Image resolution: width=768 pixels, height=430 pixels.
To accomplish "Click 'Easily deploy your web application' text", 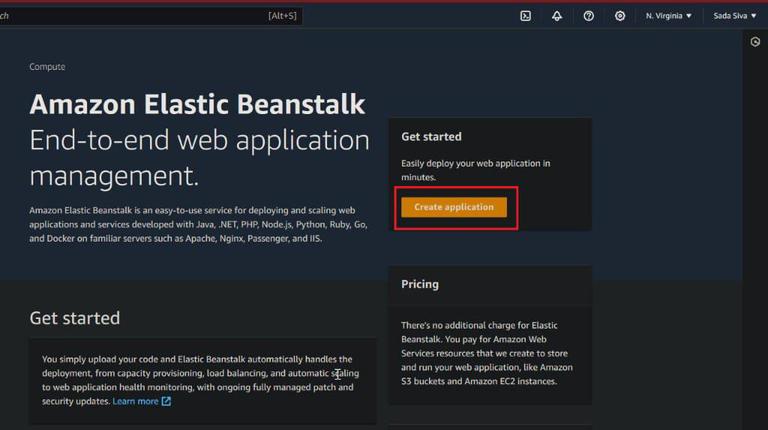I will coord(476,170).
